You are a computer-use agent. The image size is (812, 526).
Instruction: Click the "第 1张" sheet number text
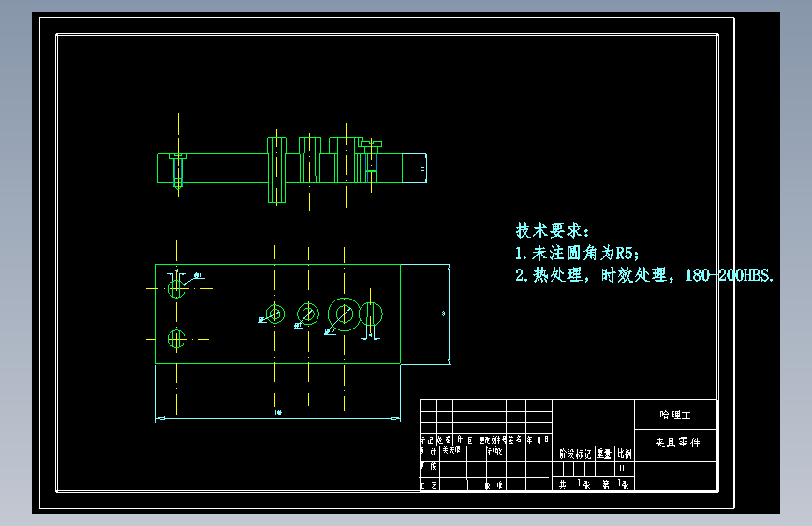[615, 485]
